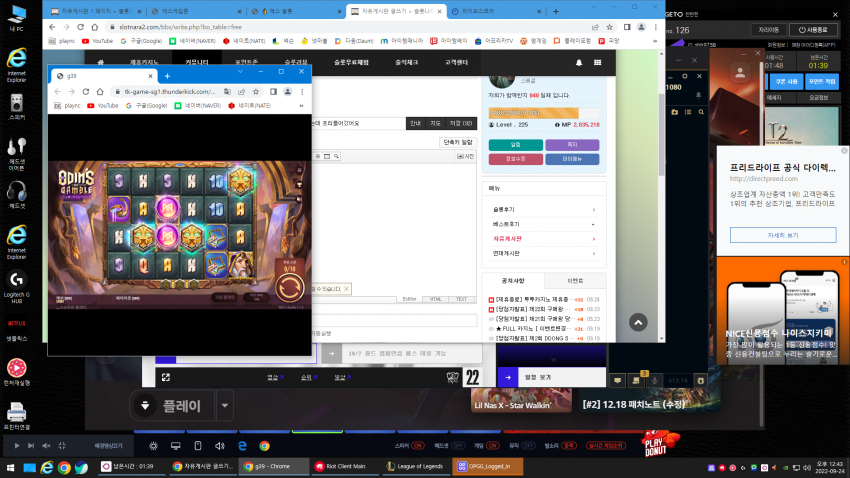Screen dimensions: 850x478
Task: Select the TEXT editor mode tab
Action: click(461, 299)
